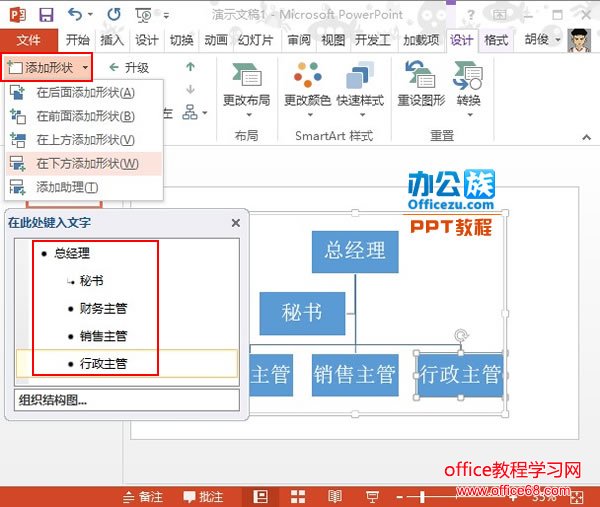Switch to the 插入 tab
Image resolution: width=600 pixels, height=507 pixels.
(x=112, y=40)
